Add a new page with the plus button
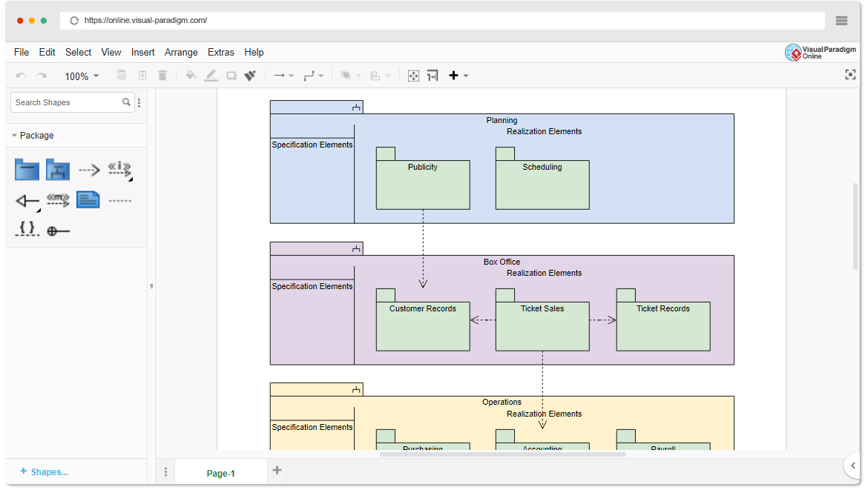 click(277, 472)
